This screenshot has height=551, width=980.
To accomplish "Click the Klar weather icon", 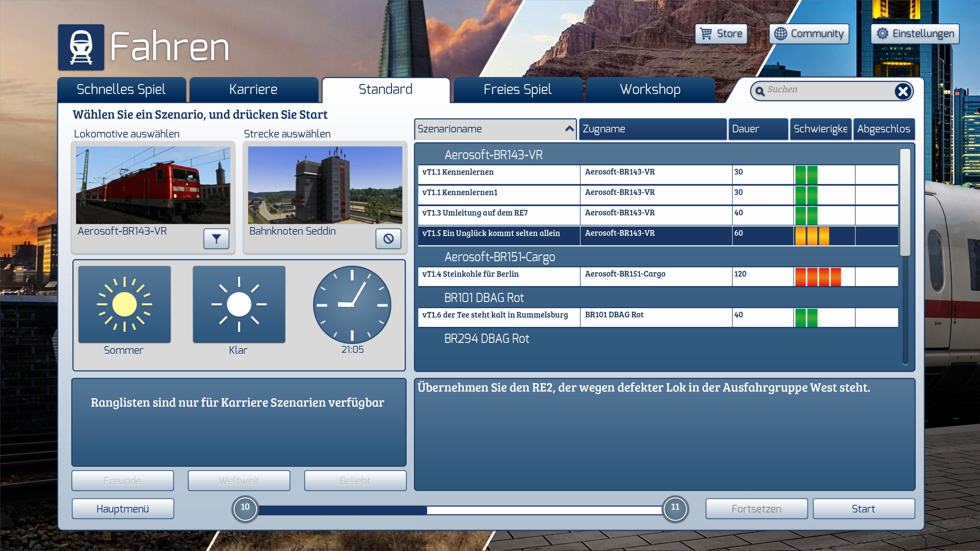I will tap(239, 304).
